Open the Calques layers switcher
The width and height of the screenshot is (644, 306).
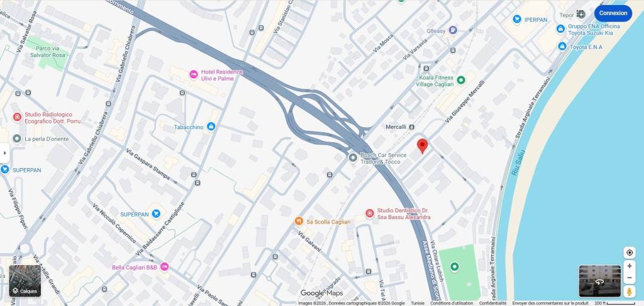[x=25, y=281]
